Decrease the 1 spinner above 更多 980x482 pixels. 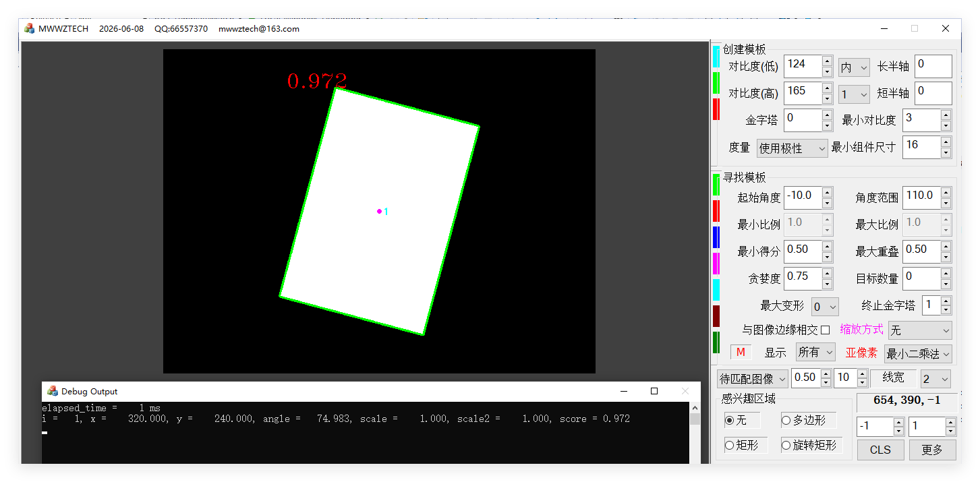[950, 431]
